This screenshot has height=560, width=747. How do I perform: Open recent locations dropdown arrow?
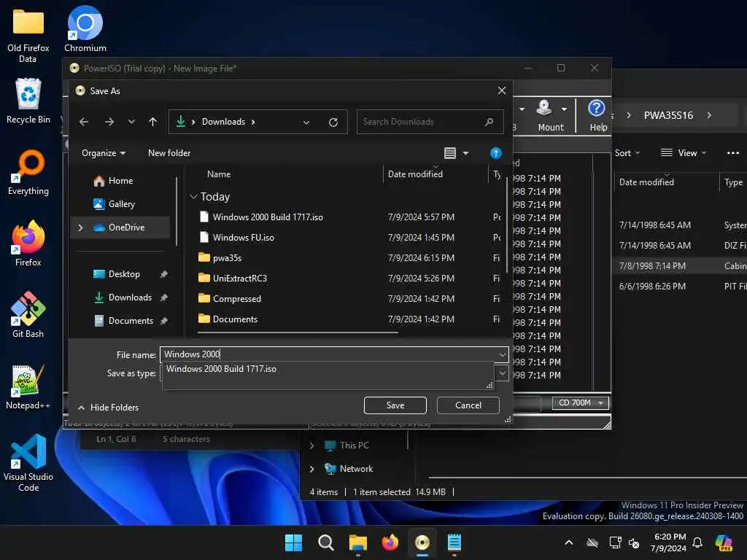pos(131,122)
